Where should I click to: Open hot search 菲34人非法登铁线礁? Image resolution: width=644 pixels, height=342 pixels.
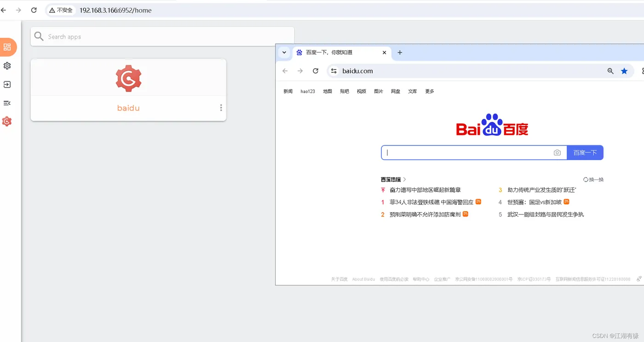[x=431, y=202]
